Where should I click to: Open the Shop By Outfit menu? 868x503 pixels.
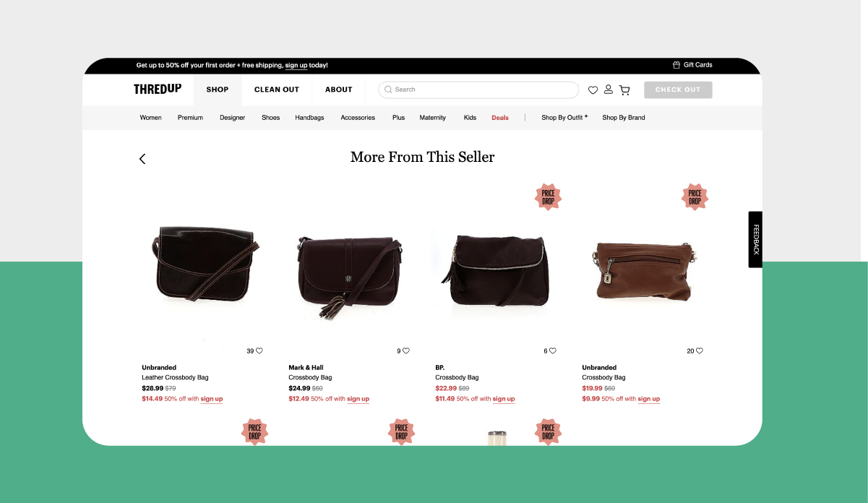tap(564, 118)
